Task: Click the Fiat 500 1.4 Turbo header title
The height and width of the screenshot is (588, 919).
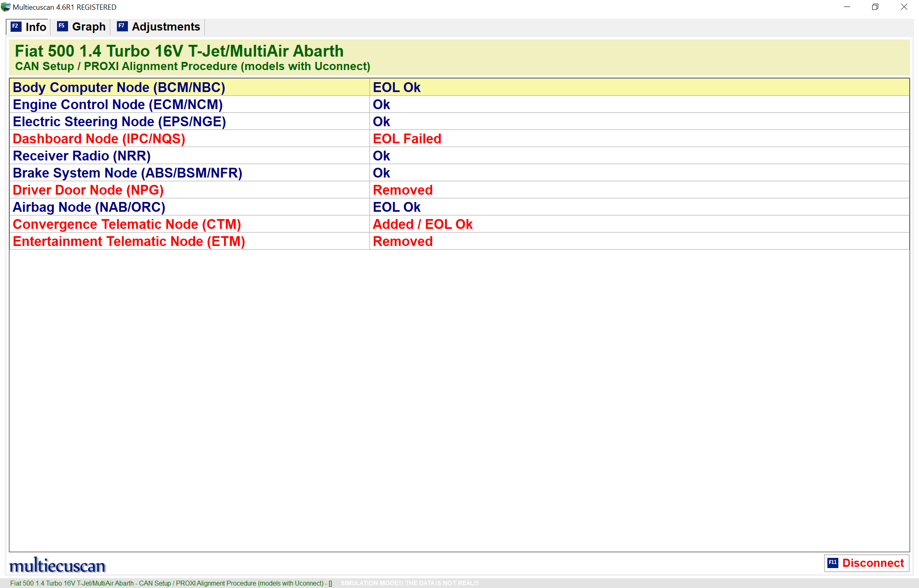Action: [179, 51]
